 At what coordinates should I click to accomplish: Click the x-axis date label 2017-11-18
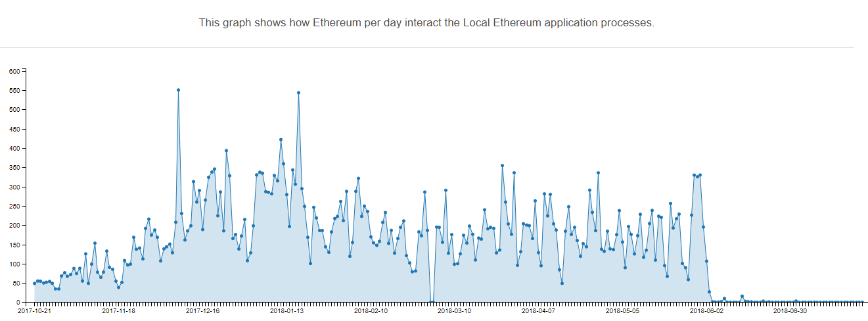pos(118,311)
